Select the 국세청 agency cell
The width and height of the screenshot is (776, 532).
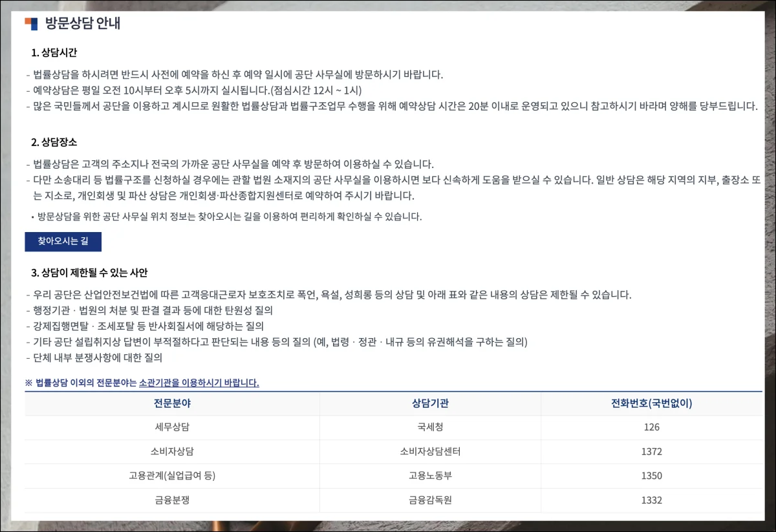tap(430, 427)
